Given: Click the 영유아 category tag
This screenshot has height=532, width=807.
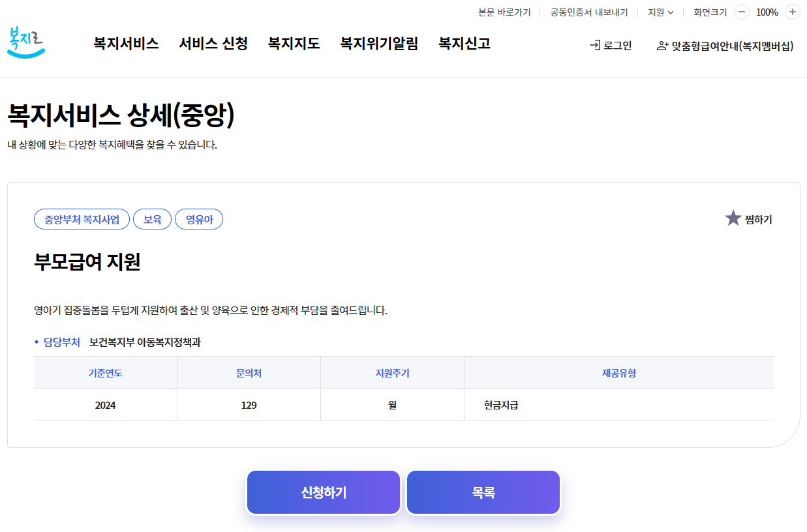Looking at the screenshot, I should point(199,219).
